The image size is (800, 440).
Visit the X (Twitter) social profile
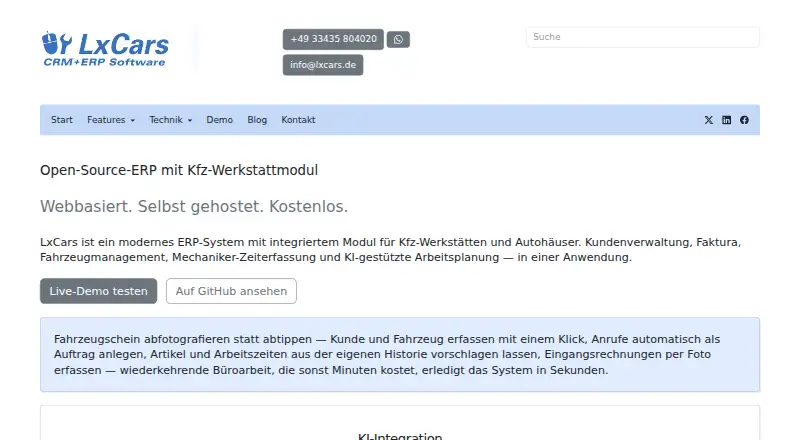[x=709, y=120]
